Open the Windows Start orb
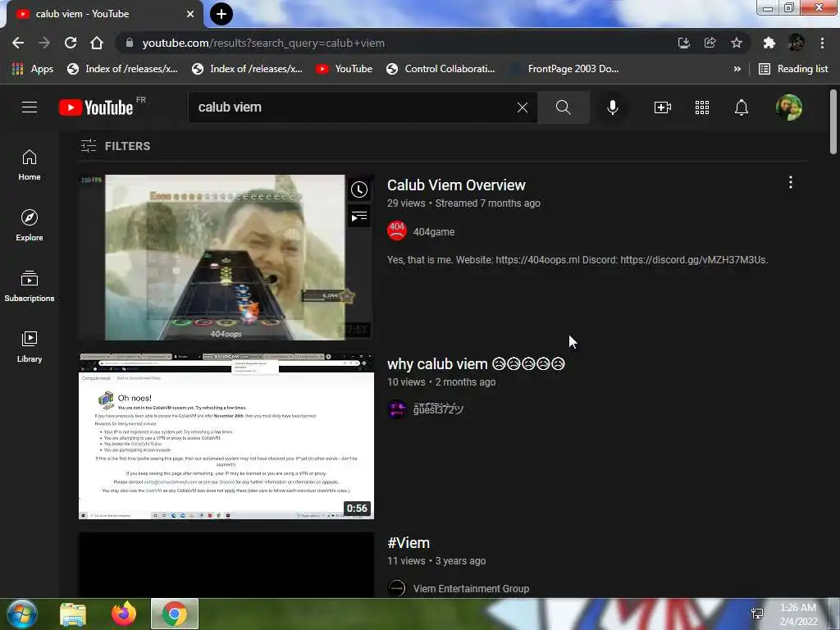The width and height of the screenshot is (840, 630). [22, 614]
